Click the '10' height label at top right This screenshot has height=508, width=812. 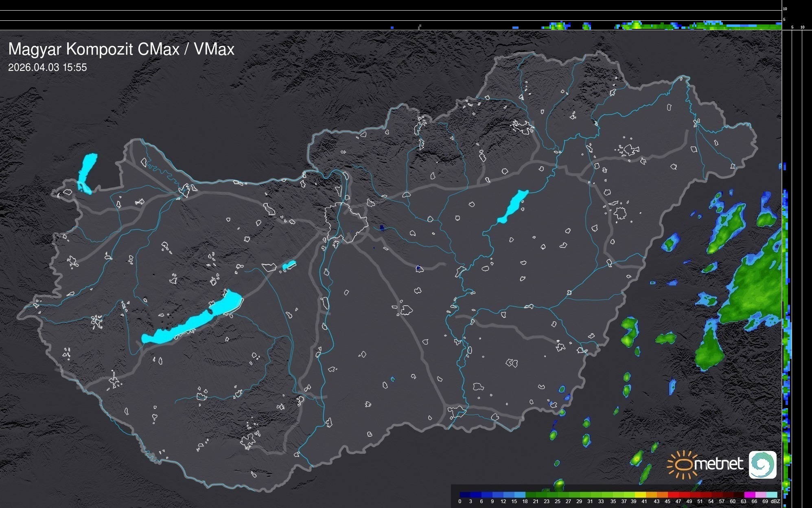[785, 9]
